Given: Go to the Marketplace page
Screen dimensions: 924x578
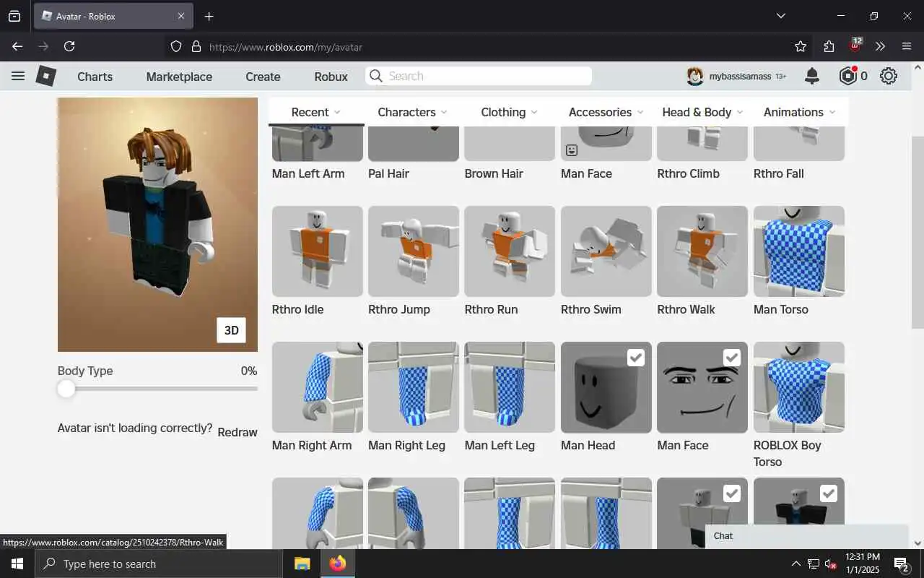Looking at the screenshot, I should point(179,76).
